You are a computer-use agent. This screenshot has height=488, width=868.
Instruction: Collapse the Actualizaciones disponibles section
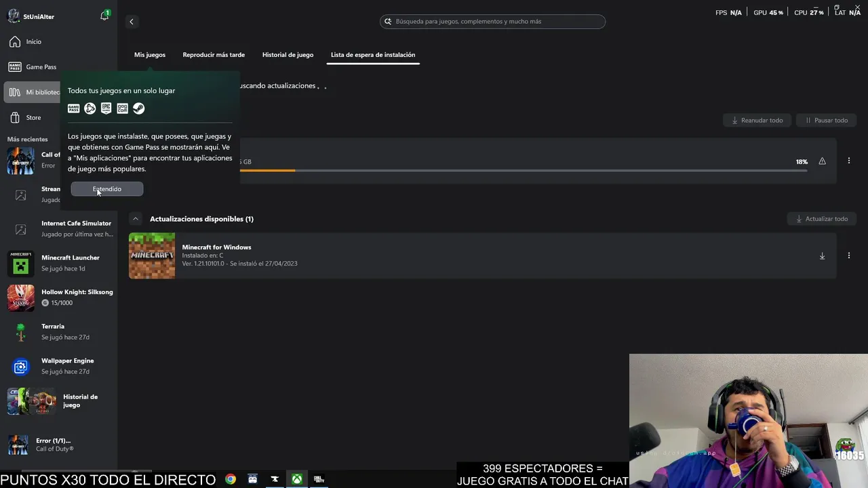(x=136, y=219)
